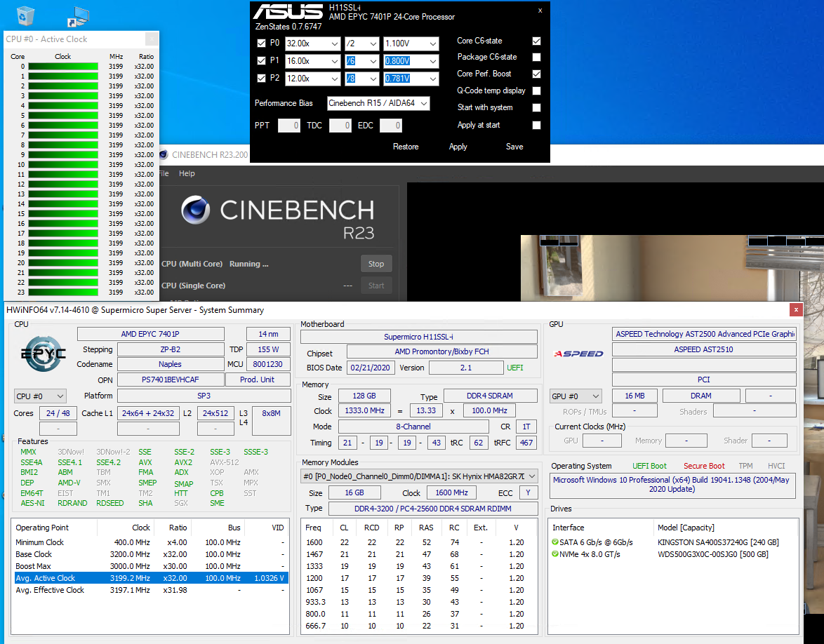Disable the Core C6-state checkbox
The width and height of the screenshot is (824, 644).
[x=537, y=41]
